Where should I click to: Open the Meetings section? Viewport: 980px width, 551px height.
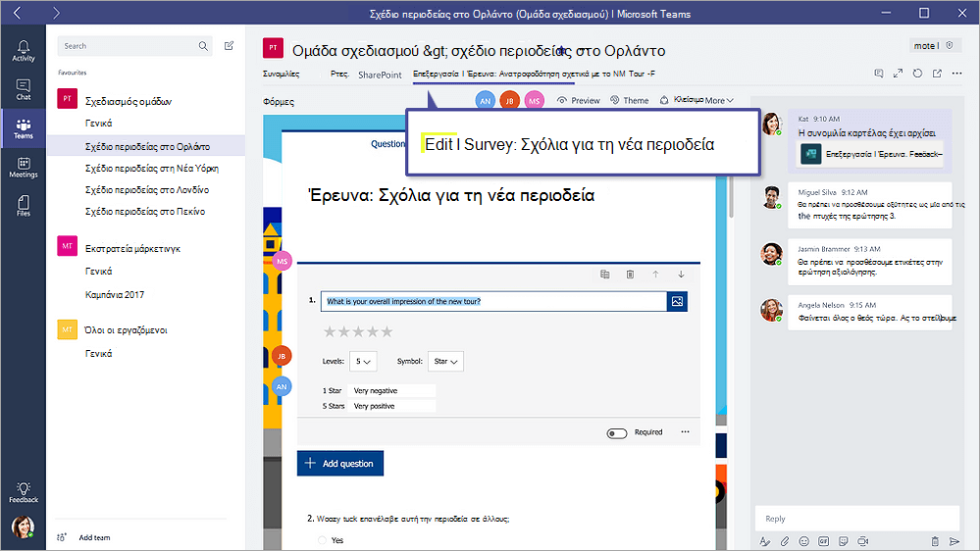click(24, 168)
